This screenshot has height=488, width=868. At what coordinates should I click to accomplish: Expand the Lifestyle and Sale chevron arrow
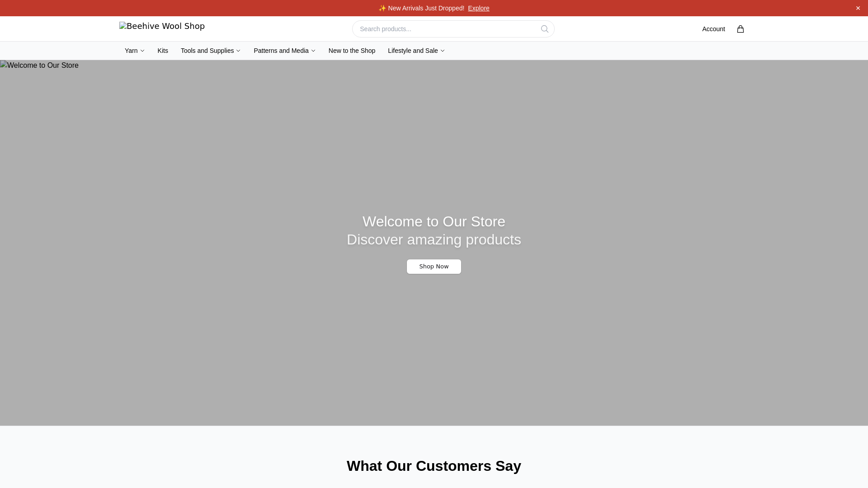[443, 51]
